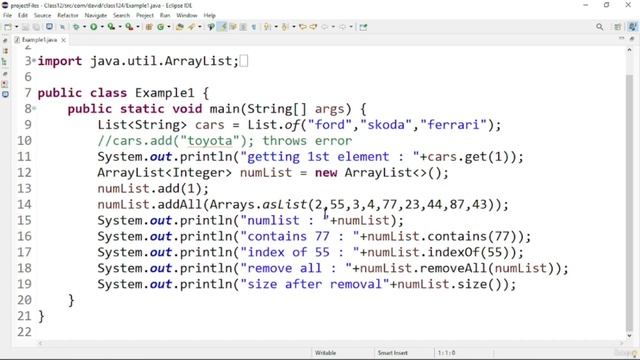Click the Pin Editor icon
The height and width of the screenshot is (360, 640).
pyautogui.click(x=363, y=27)
